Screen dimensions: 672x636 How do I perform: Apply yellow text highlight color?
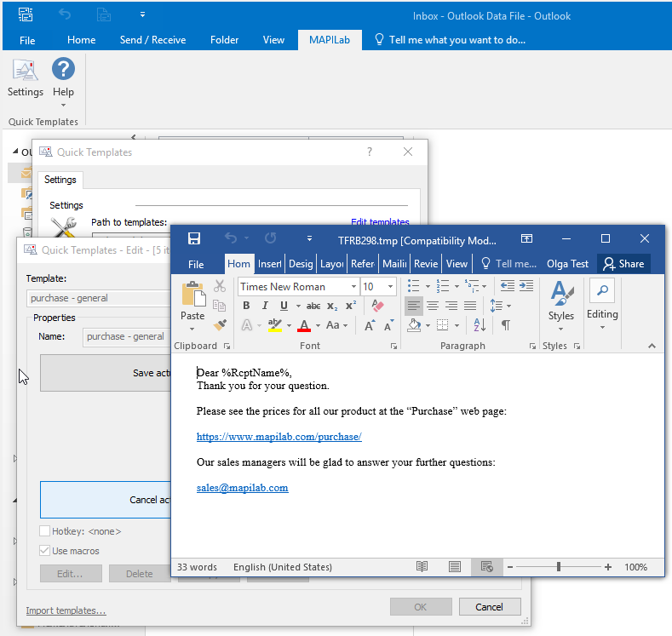point(275,325)
